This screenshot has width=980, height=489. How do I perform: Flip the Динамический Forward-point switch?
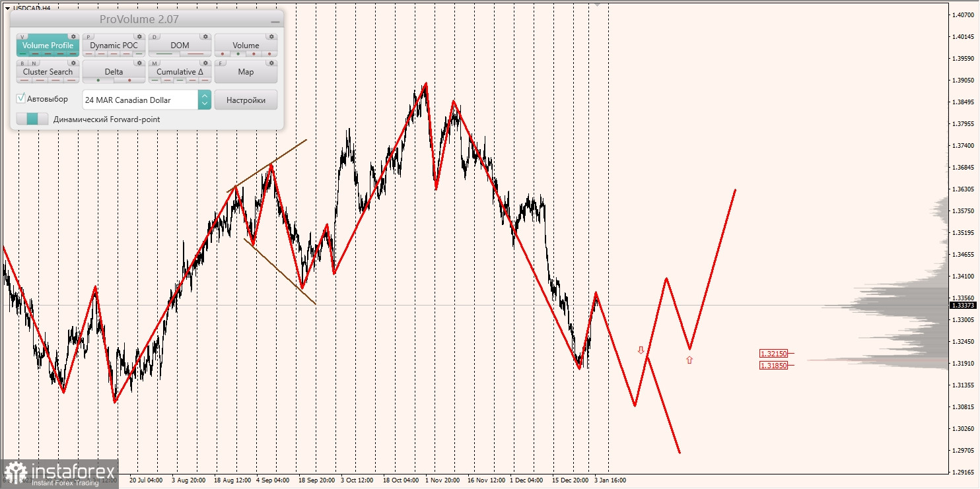pyautogui.click(x=32, y=119)
